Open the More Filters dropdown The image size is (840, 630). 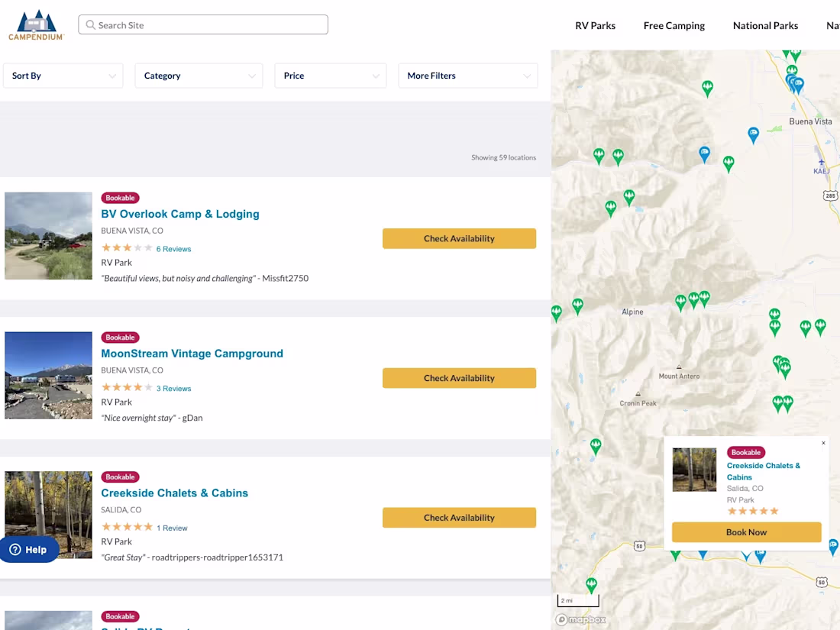(x=467, y=76)
